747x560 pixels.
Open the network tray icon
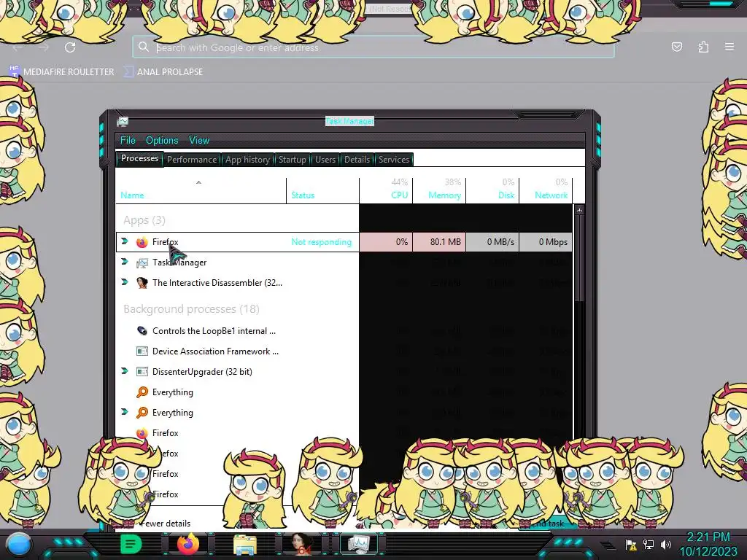[649, 544]
